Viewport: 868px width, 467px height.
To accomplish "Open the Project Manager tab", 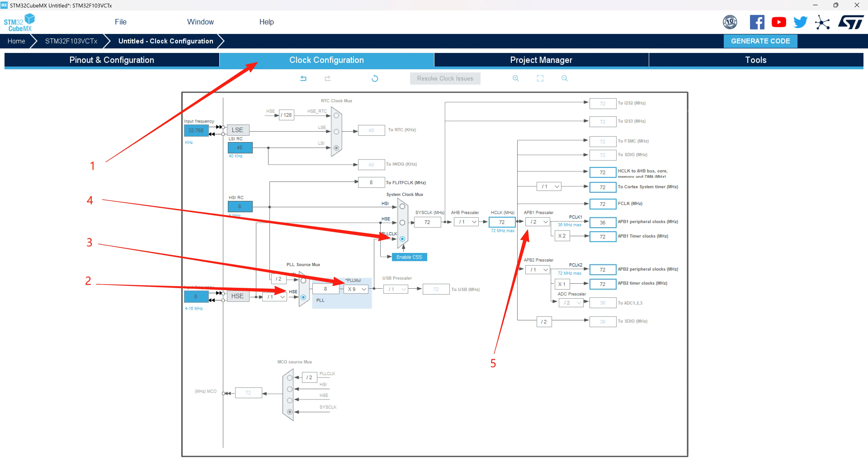I will (541, 60).
